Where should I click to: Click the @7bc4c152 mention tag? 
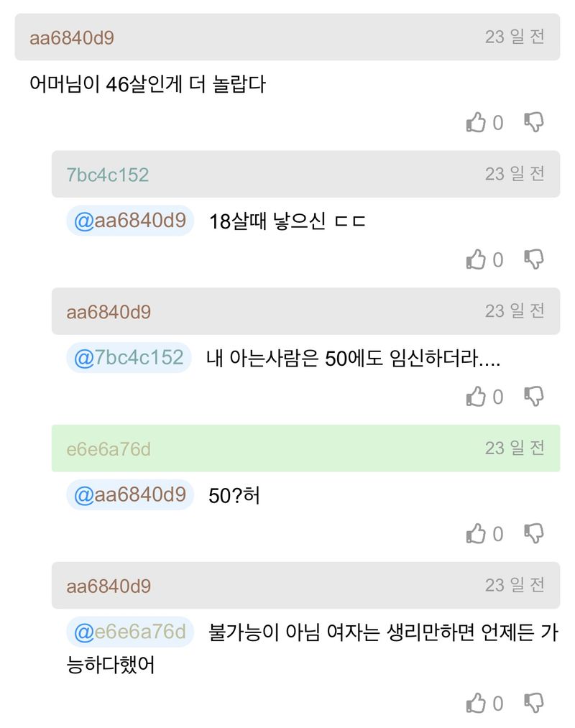point(129,358)
